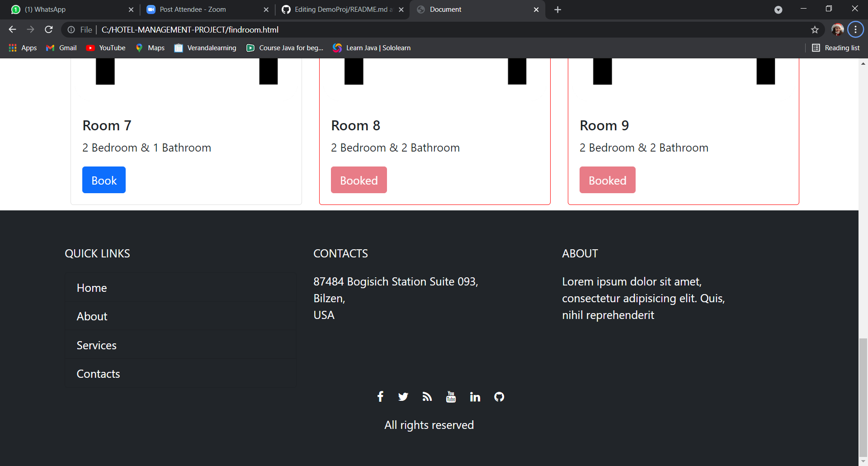Screen dimensions: 868x466
Task: Open the Services link in Quick Links
Action: [x=96, y=345]
